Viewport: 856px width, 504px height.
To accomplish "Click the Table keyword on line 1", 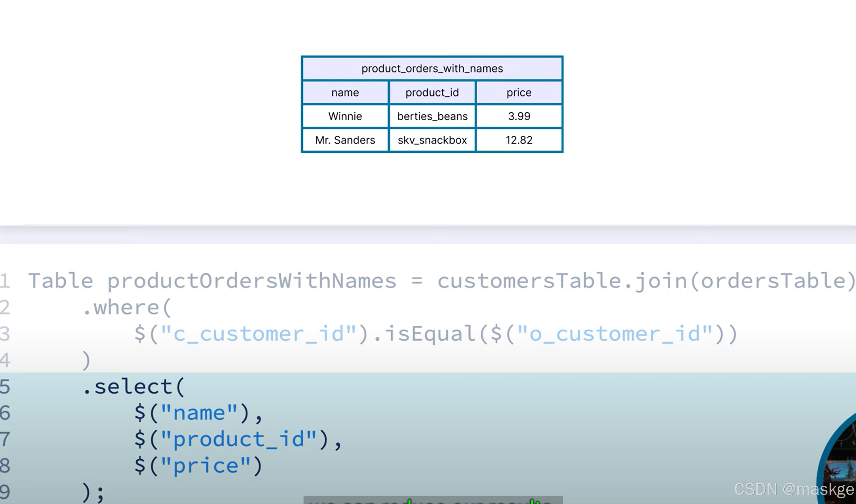I will [61, 281].
